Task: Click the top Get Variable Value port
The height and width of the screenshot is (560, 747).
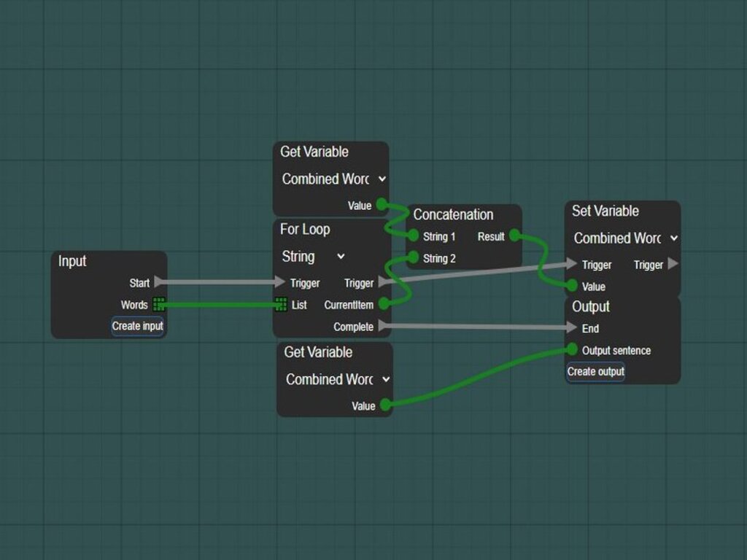Action: click(x=382, y=205)
